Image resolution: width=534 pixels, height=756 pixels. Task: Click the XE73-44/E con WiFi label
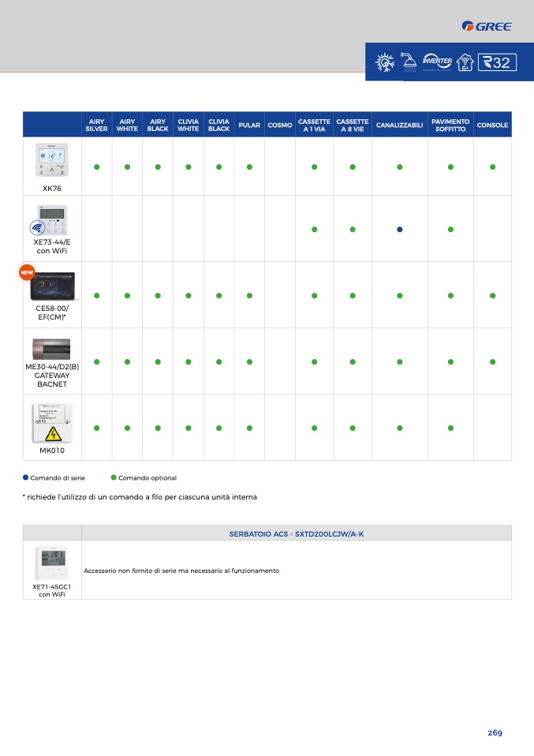(x=52, y=246)
